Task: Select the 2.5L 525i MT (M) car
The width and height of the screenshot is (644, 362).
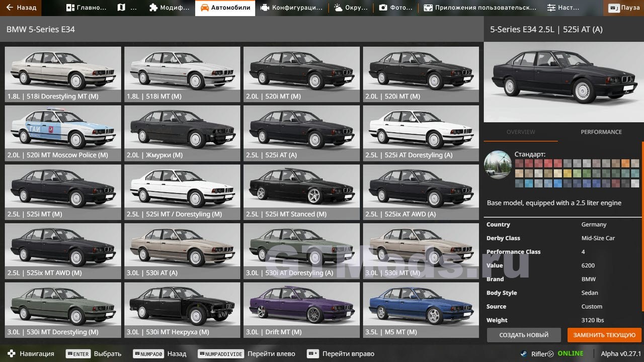Action: pos(63,193)
